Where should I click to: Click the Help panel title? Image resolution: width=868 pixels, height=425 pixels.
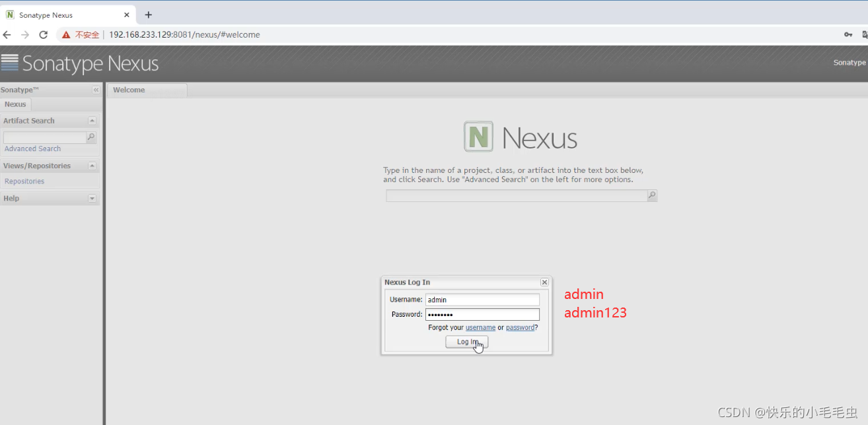coord(11,198)
